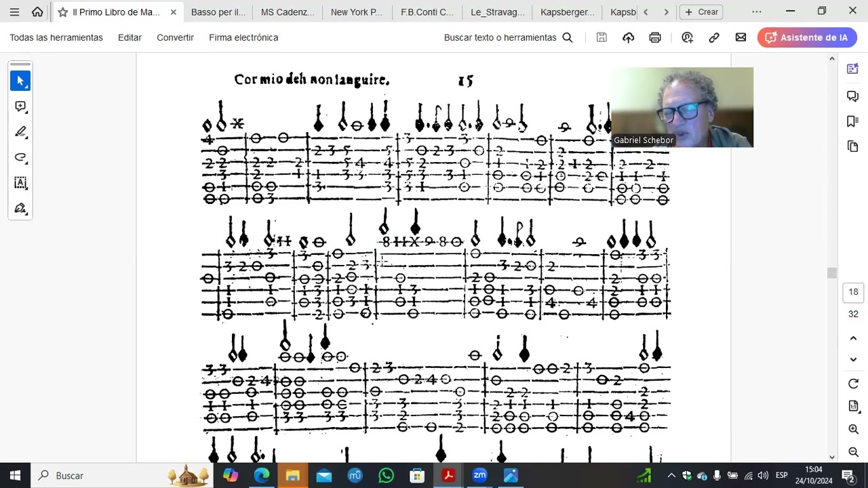This screenshot has height=488, width=868.
Task: Open the three-dot more options menu
Action: click(x=757, y=12)
